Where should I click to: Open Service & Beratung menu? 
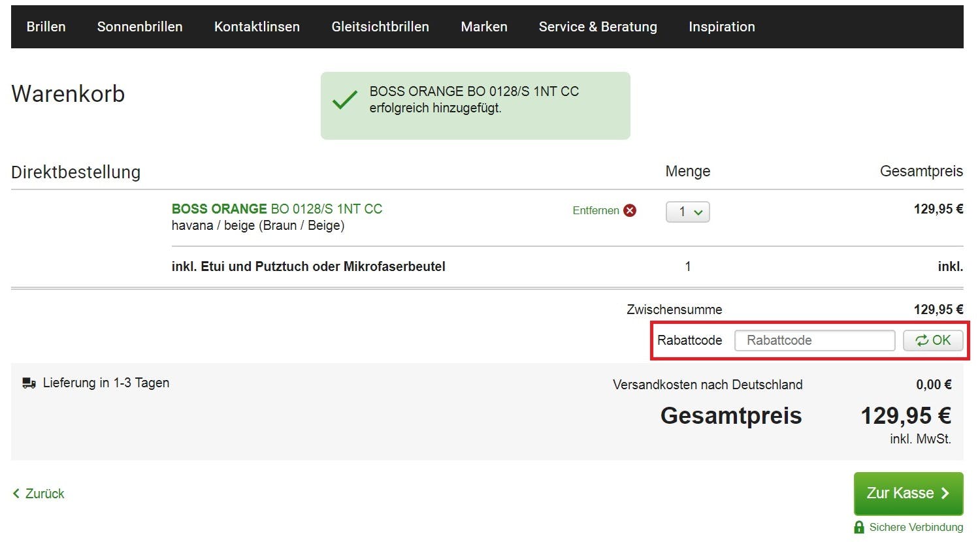click(x=598, y=27)
